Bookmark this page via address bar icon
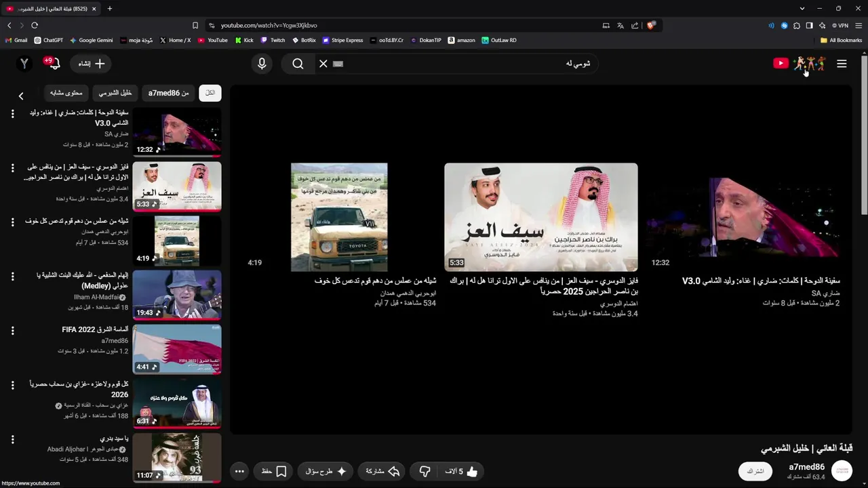Image resolution: width=868 pixels, height=488 pixels. click(x=195, y=25)
